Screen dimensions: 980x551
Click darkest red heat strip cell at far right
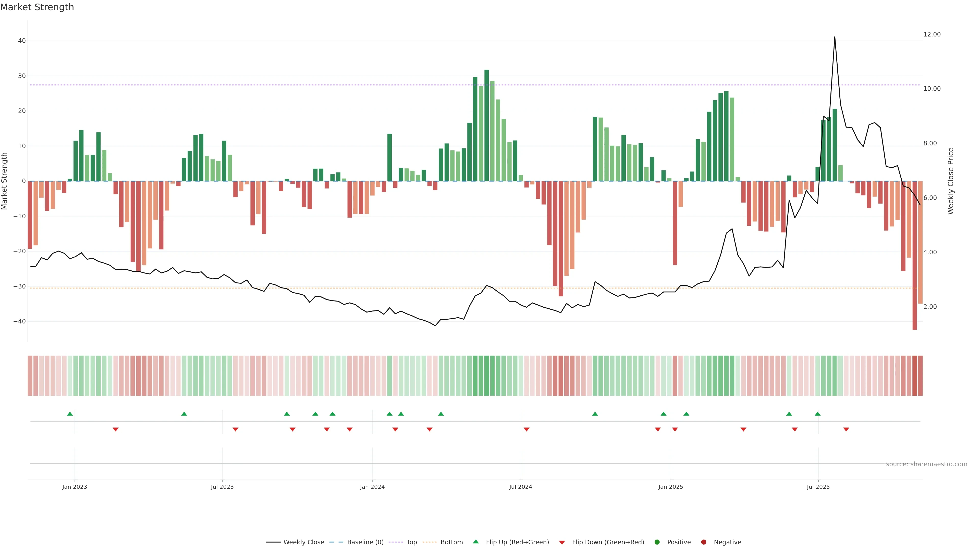[x=915, y=375]
